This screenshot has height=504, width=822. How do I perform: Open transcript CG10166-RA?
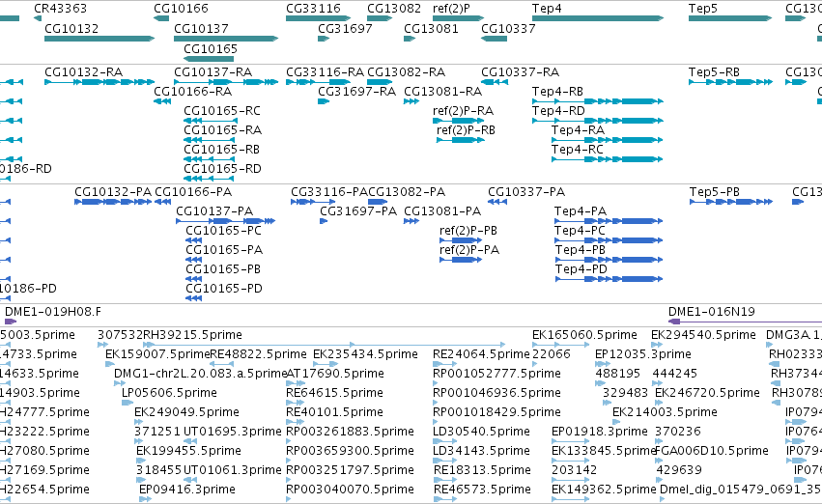point(193,91)
